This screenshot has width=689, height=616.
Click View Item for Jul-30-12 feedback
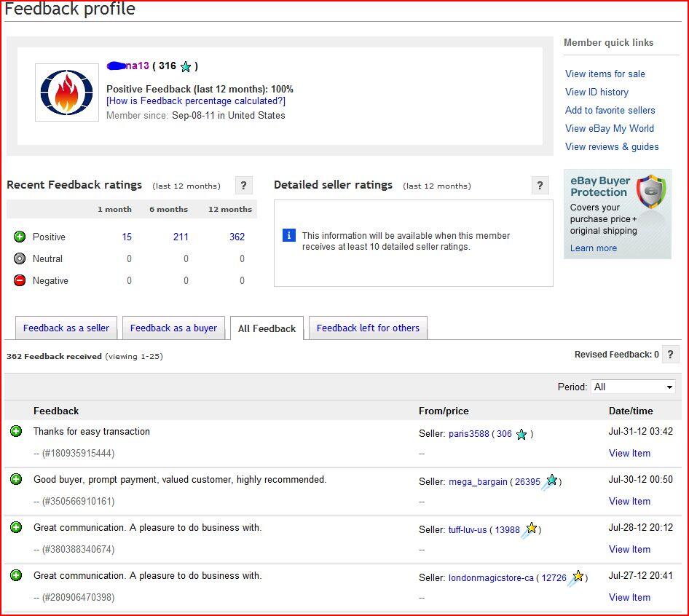(629, 501)
